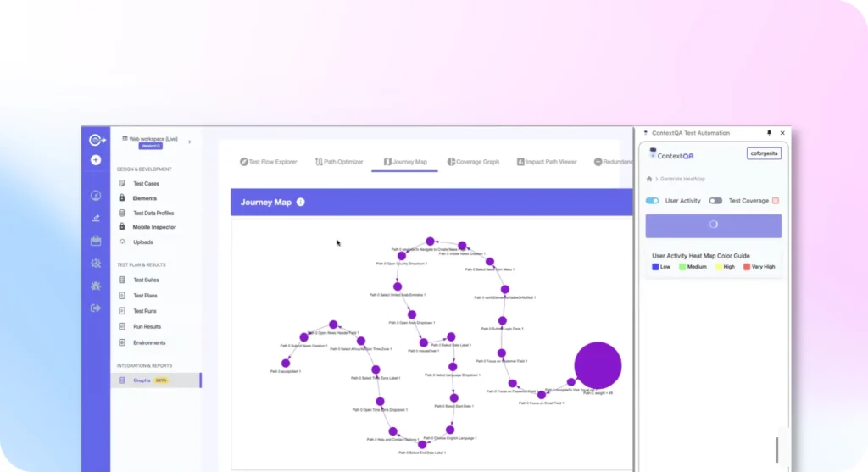The height and width of the screenshot is (472, 868).
Task: Click the briefcase icon in left rail
Action: coord(96,241)
